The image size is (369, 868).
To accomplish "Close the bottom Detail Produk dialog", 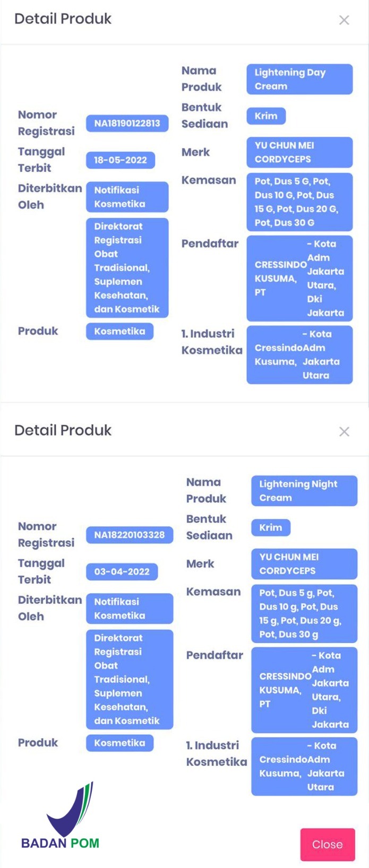I will (344, 432).
